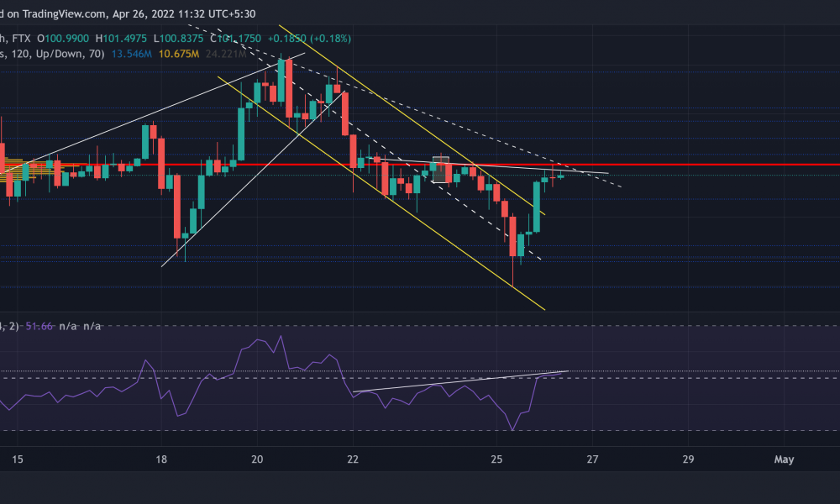Click the low price value L100.8375
The height and width of the screenshot is (504, 840).
coord(178,39)
